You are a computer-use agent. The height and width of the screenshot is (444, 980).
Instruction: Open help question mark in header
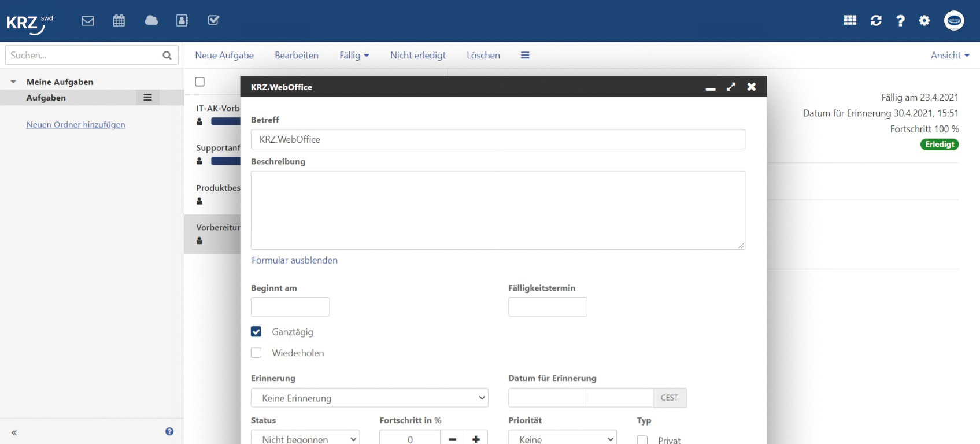coord(900,21)
